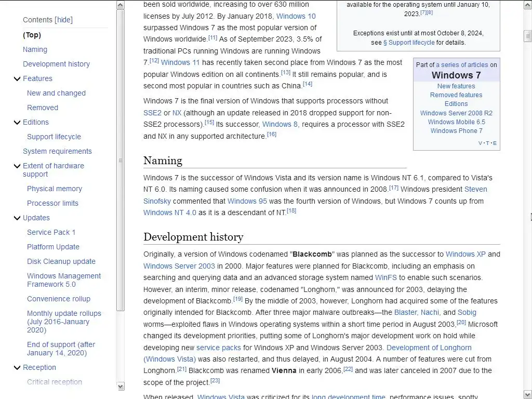This screenshot has width=532, height=399.
Task: Click the V (view template) link
Action: 480,143
